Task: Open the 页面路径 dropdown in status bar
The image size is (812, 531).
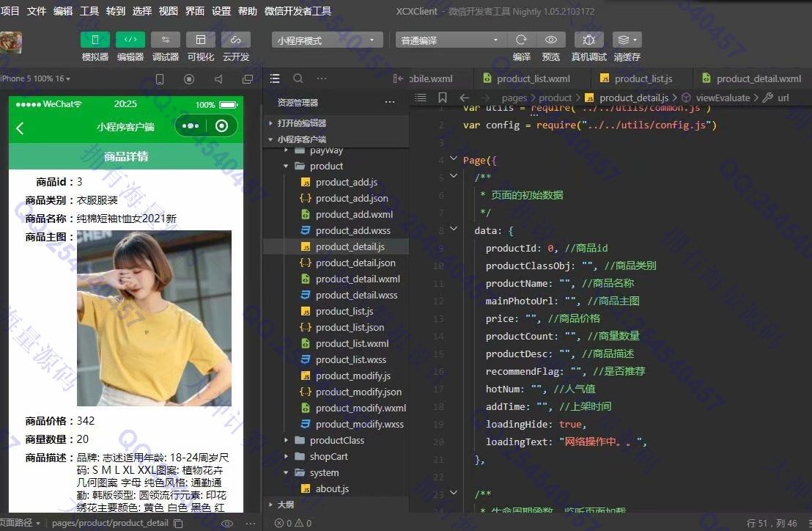Action: coord(21,523)
